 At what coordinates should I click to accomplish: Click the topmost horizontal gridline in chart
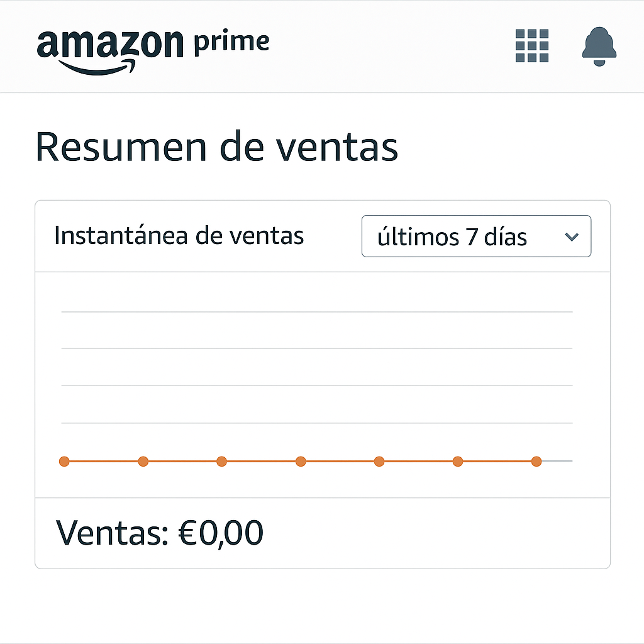[x=317, y=311]
